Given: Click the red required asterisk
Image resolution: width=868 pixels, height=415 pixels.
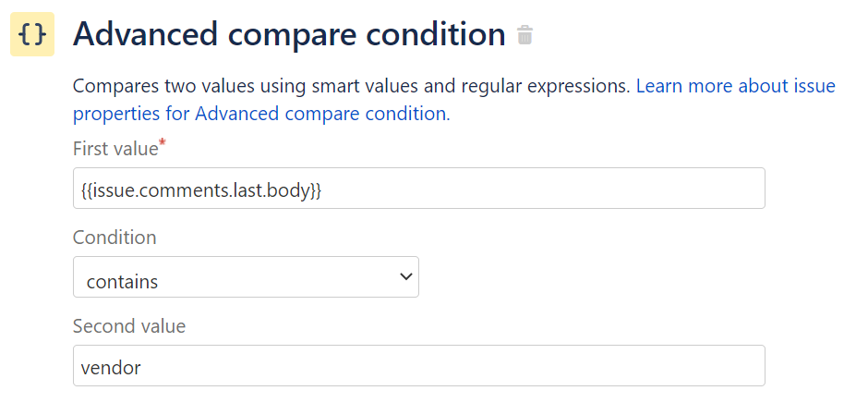Looking at the screenshot, I should click(x=163, y=143).
